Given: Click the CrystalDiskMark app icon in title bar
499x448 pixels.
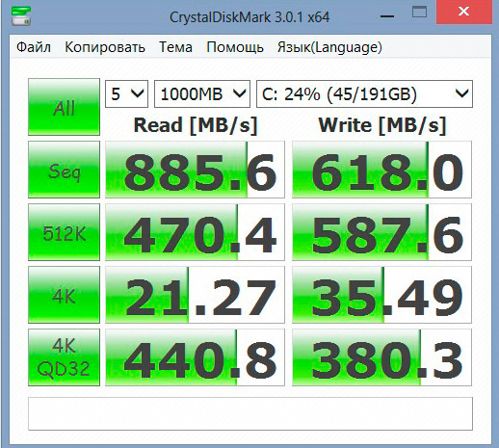Looking at the screenshot, I should [x=21, y=15].
